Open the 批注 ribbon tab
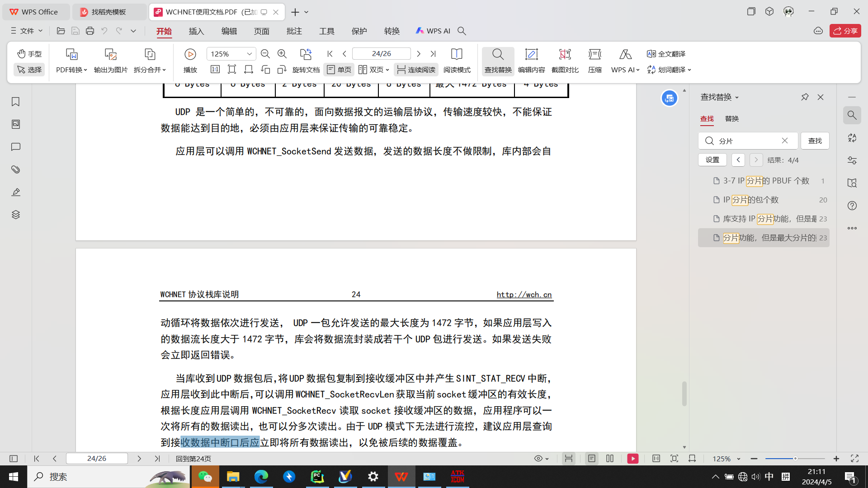Viewport: 868px width, 488px height. [x=294, y=31]
